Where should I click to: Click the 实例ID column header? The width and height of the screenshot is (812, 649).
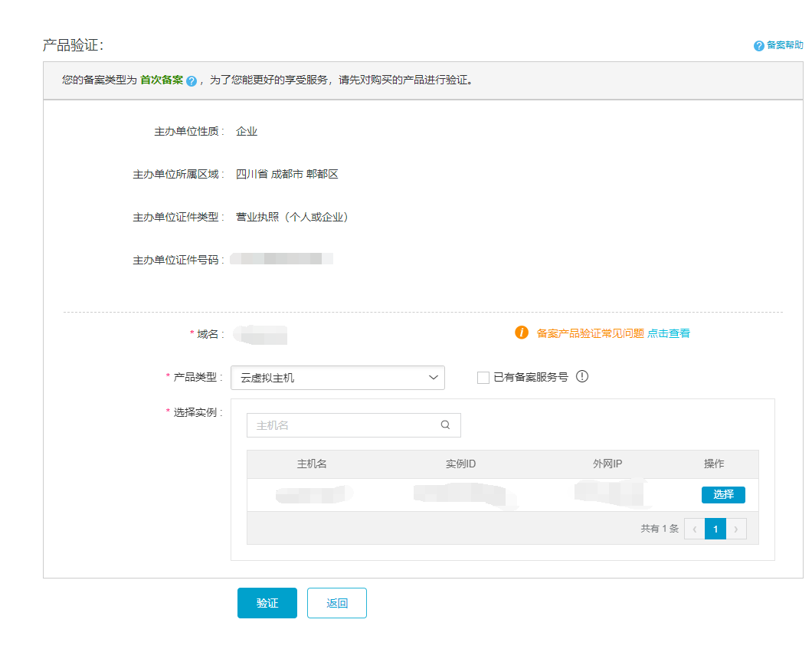pos(460,464)
